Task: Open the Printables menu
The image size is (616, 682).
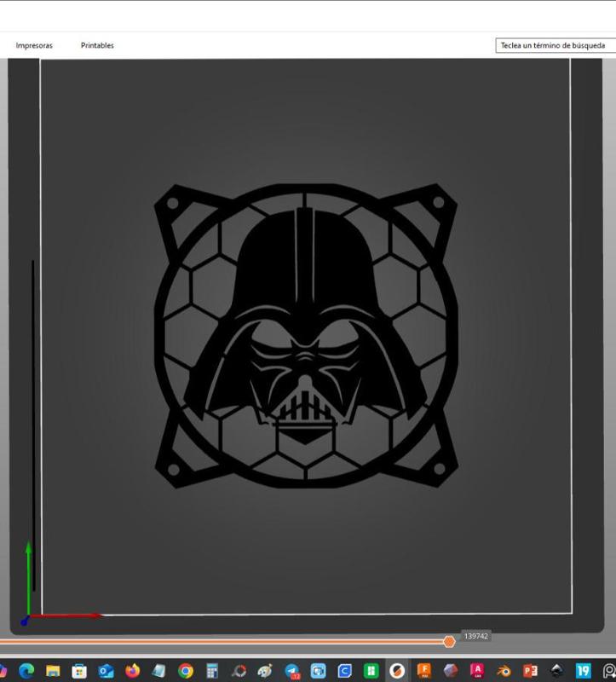Action: pos(97,45)
